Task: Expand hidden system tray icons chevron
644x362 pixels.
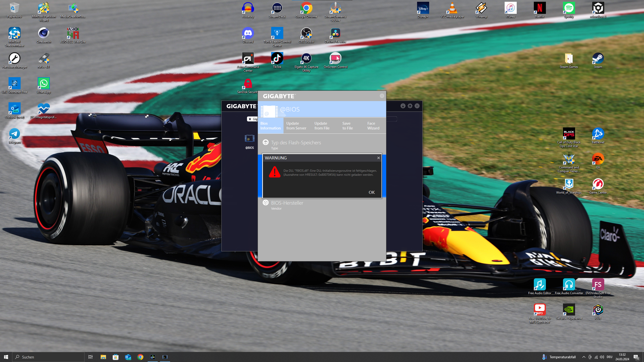Action: click(x=584, y=357)
